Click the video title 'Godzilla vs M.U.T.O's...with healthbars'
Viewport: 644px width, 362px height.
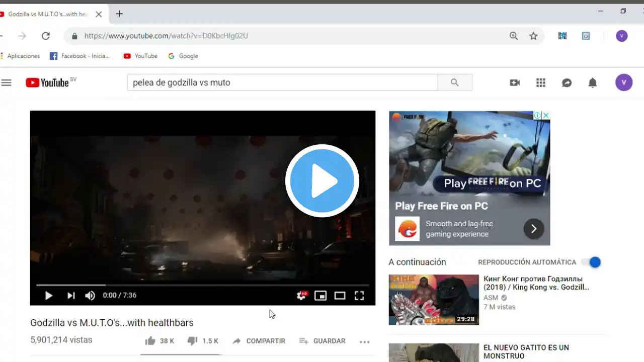pyautogui.click(x=112, y=323)
